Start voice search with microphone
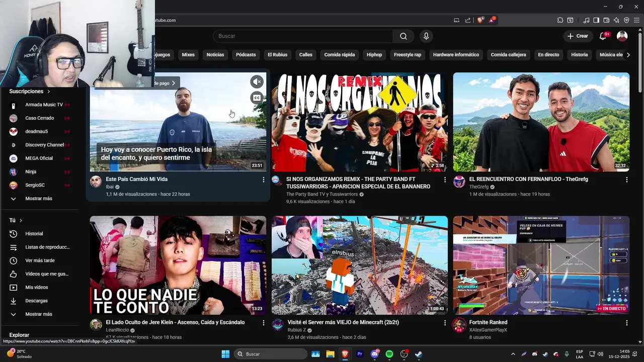The image size is (644, 362). [x=426, y=36]
